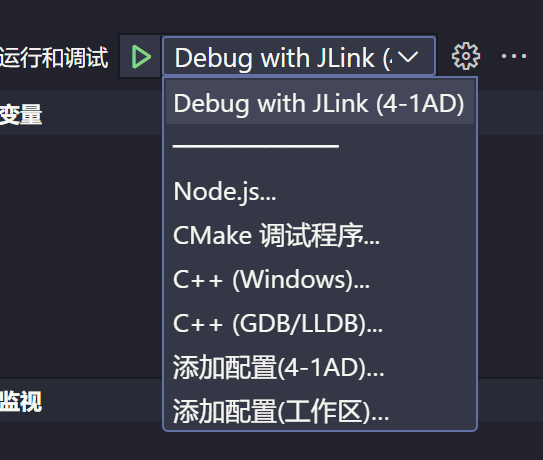Click the empty area of the variables panel
The image size is (543, 460).
[81, 256]
